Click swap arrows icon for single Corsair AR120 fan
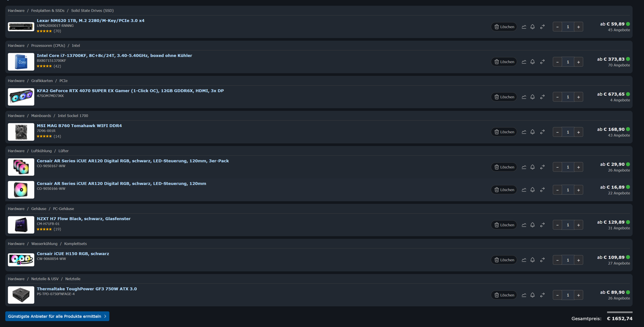 click(x=542, y=190)
